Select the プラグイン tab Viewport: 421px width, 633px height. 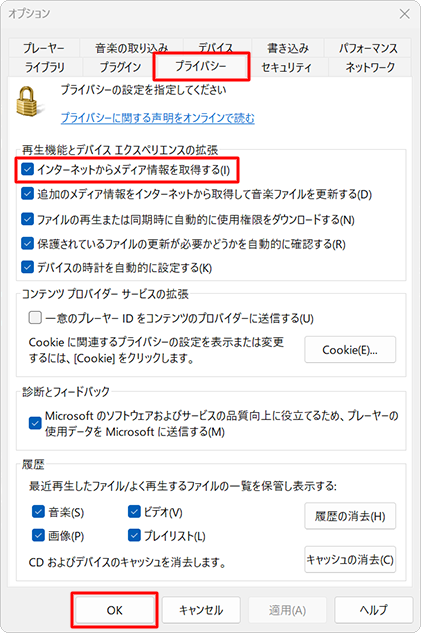[120, 67]
